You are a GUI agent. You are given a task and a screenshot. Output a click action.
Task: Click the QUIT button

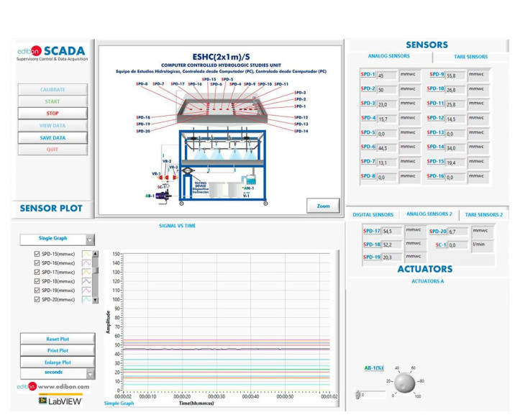pyautogui.click(x=53, y=150)
